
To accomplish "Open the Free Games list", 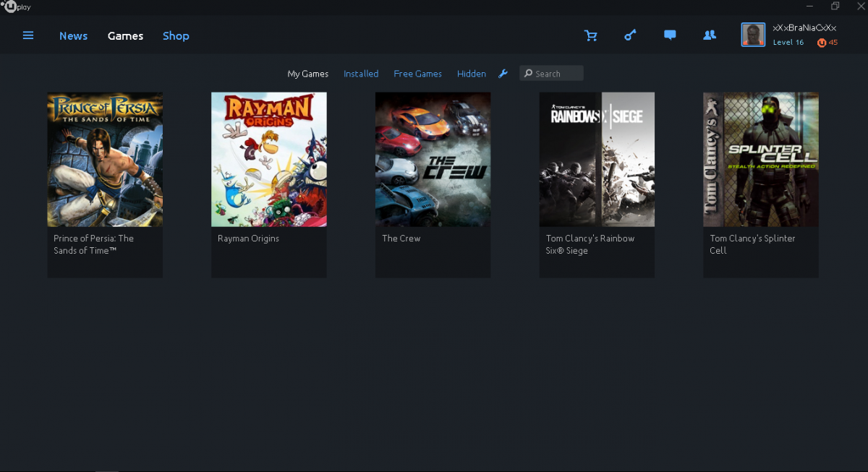I will click(x=417, y=74).
